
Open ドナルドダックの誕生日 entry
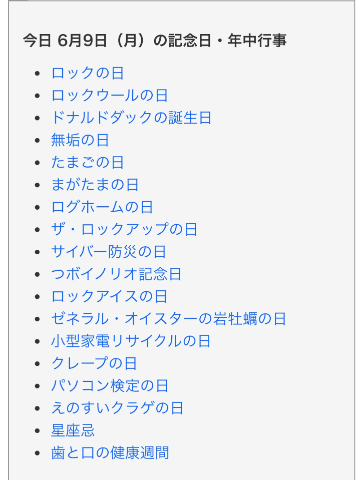pos(131,118)
